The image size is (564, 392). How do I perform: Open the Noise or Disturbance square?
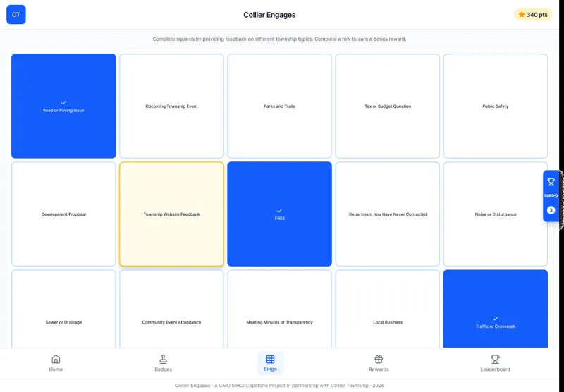(x=496, y=214)
